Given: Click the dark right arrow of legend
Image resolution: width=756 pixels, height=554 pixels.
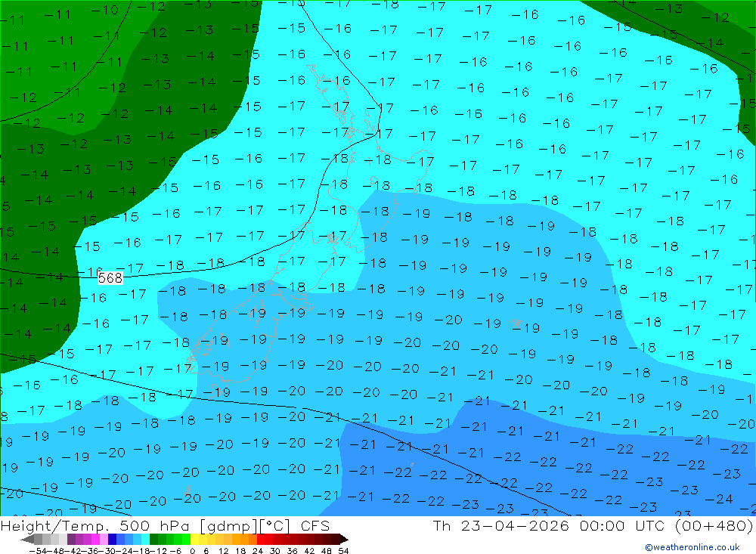Looking at the screenshot, I should pyautogui.click(x=344, y=539).
